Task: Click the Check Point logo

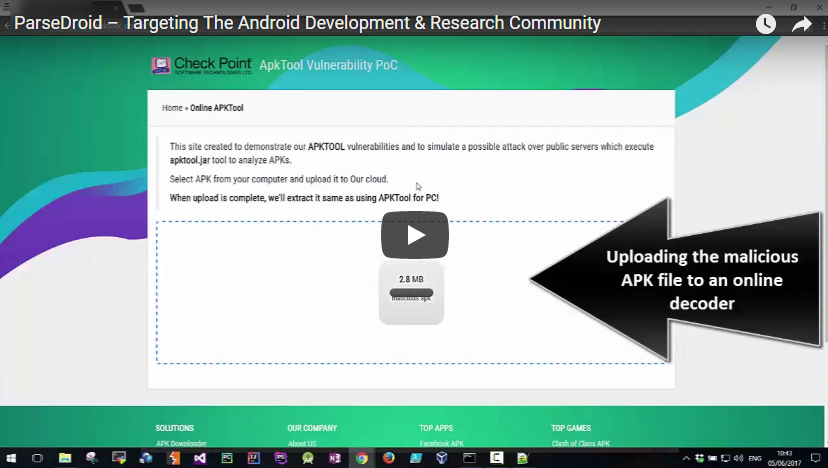Action: tap(201, 66)
